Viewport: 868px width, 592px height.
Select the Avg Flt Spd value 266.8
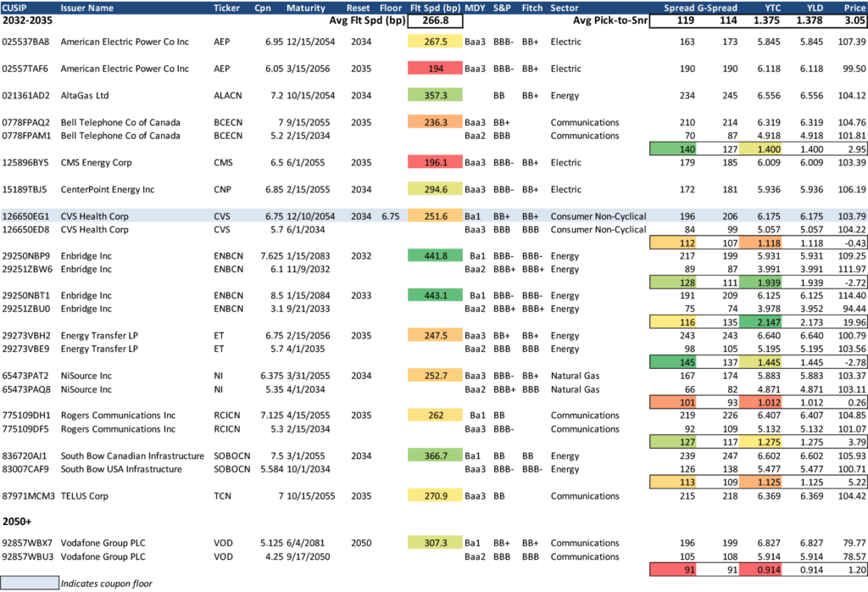pos(435,20)
